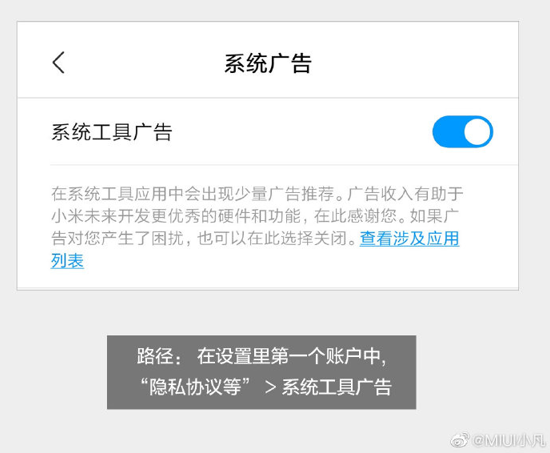This screenshot has height=453, width=550.
Task: Click the 路径 caption's first line
Action: coord(262,356)
